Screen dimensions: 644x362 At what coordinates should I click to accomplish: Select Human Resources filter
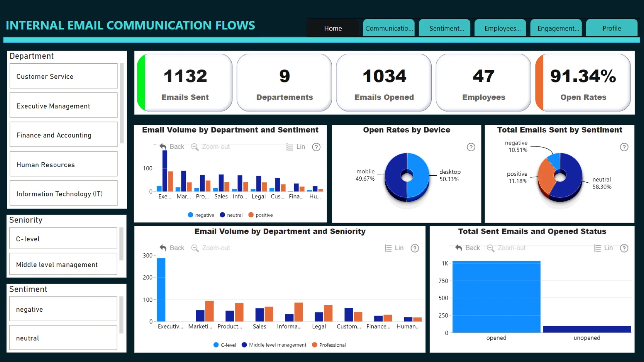tap(64, 164)
